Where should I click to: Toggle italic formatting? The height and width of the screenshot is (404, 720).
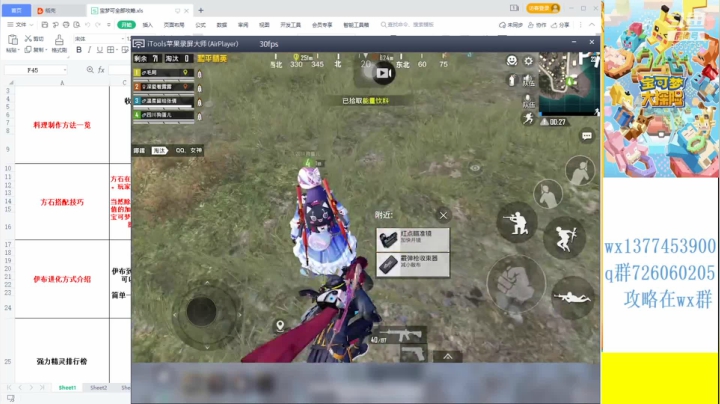(89, 50)
